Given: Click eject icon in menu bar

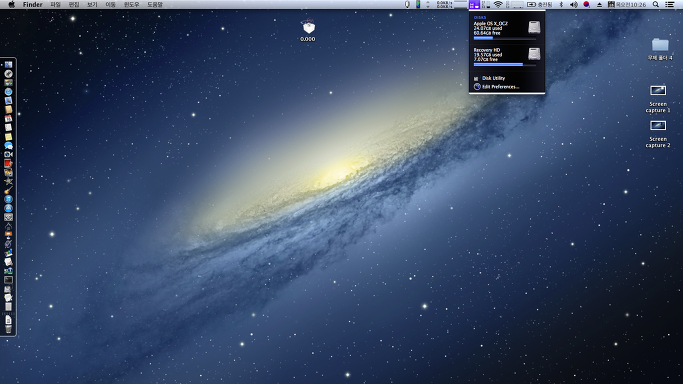Looking at the screenshot, I should [x=599, y=4].
